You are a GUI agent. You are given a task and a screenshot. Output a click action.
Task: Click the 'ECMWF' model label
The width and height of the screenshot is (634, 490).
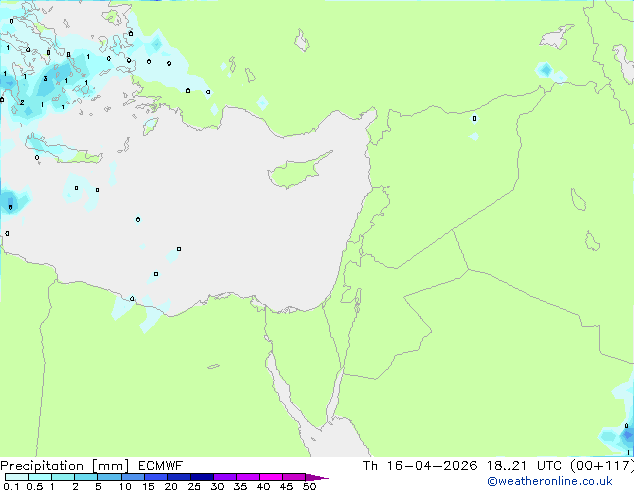(161, 466)
